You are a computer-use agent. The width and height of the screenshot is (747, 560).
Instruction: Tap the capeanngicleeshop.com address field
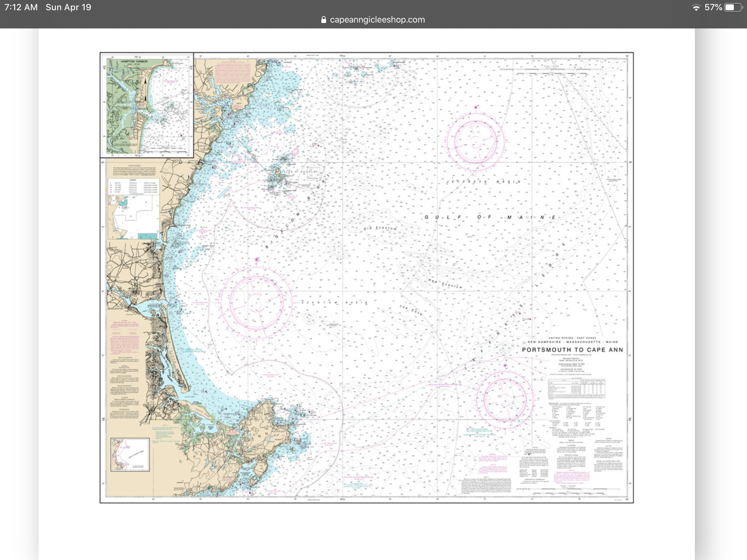click(377, 20)
